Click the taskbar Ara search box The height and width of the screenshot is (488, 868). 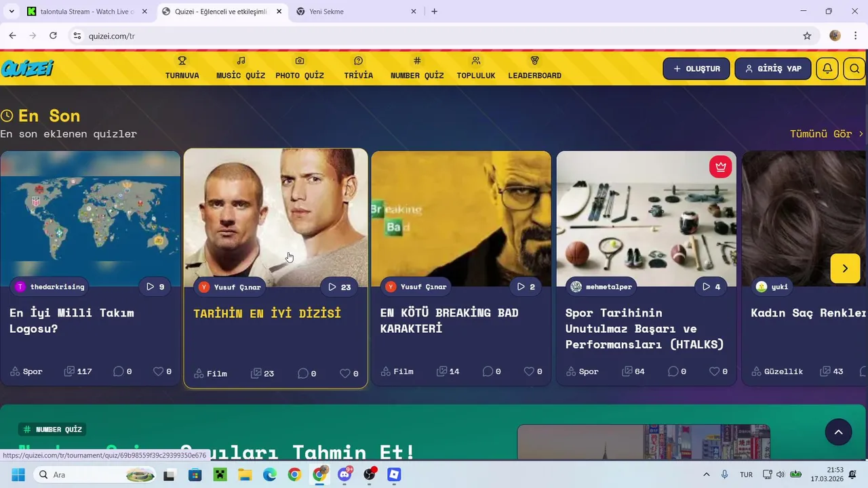coord(96,474)
